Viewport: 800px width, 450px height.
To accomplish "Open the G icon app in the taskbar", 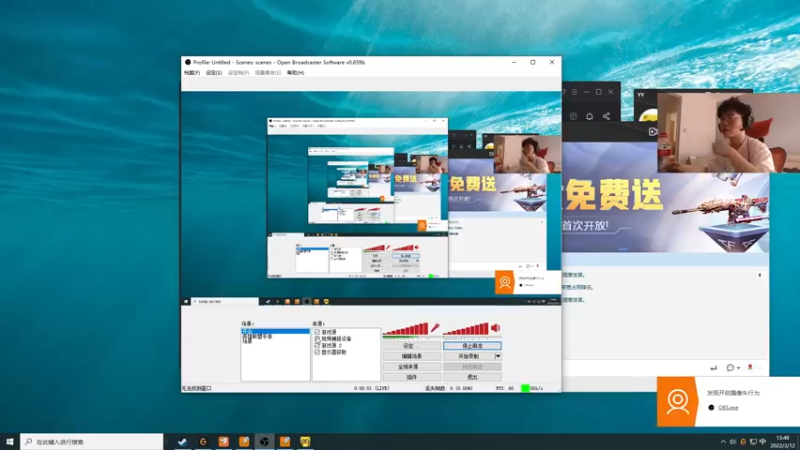I will [x=203, y=442].
